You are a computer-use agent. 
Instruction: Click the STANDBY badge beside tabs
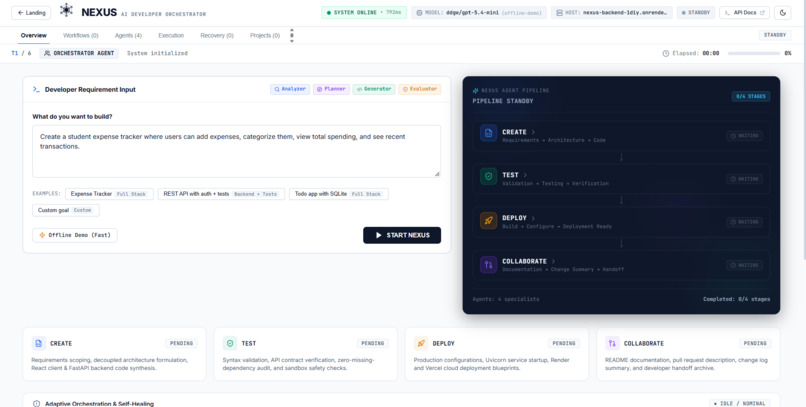coord(775,35)
